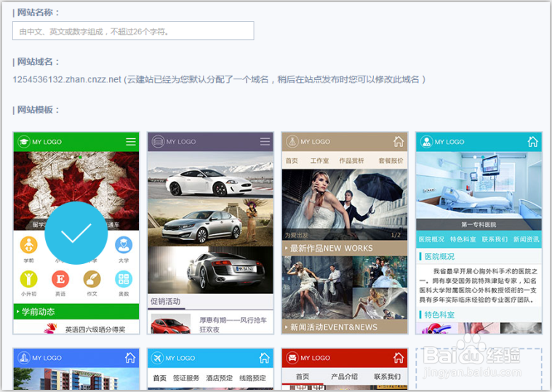Focus the 网站名称 input field
Image resolution: width=552 pixels, height=392 pixels.
pyautogui.click(x=133, y=31)
